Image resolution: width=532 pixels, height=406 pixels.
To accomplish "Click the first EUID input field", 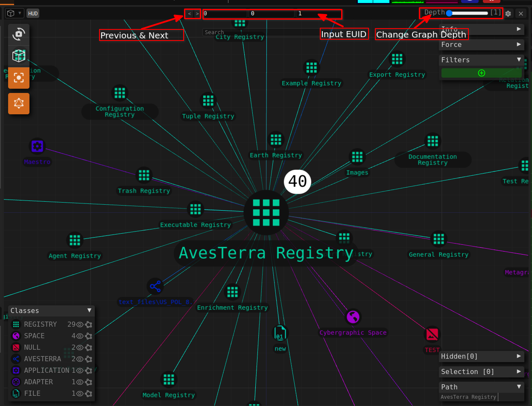I will tap(225, 14).
